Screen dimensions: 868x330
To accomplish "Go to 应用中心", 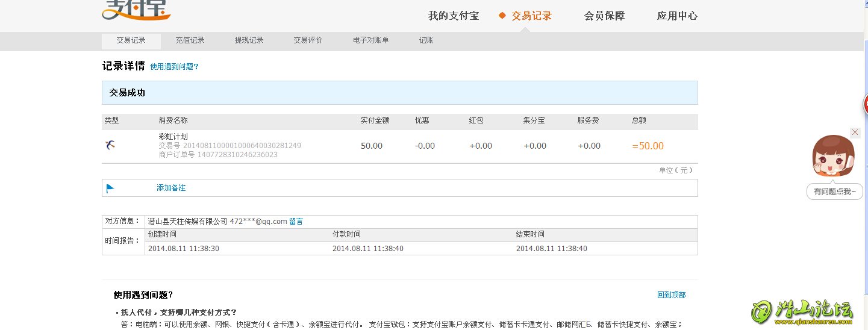I will click(x=677, y=16).
